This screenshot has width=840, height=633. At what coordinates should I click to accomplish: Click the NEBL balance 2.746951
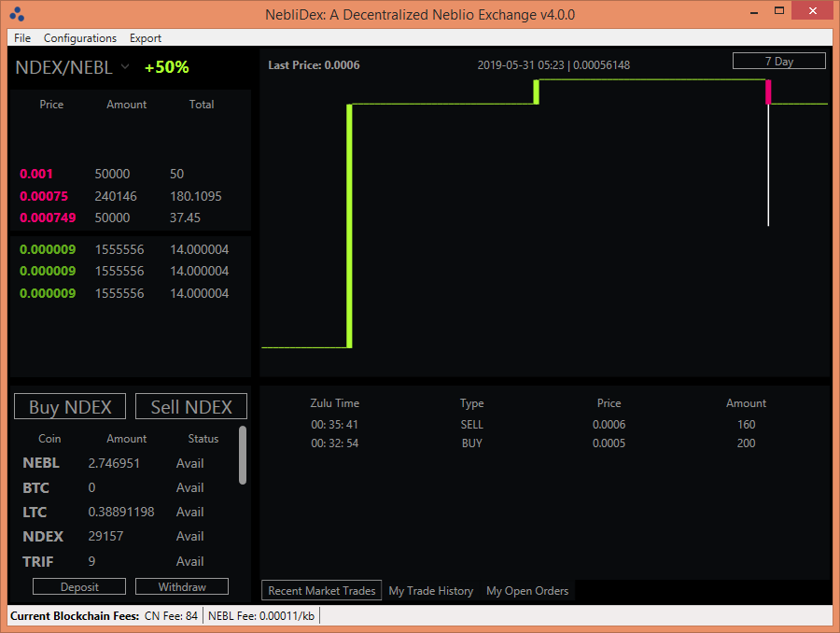coord(114,463)
